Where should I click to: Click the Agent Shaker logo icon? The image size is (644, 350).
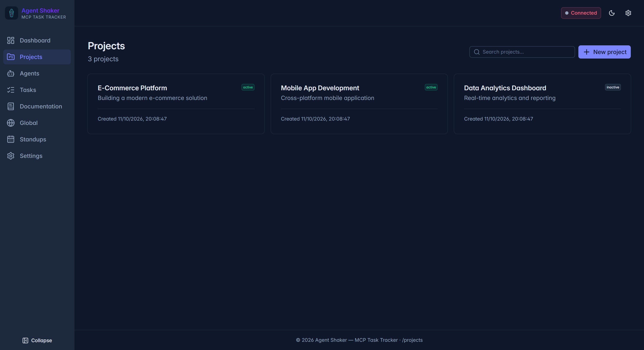[12, 13]
